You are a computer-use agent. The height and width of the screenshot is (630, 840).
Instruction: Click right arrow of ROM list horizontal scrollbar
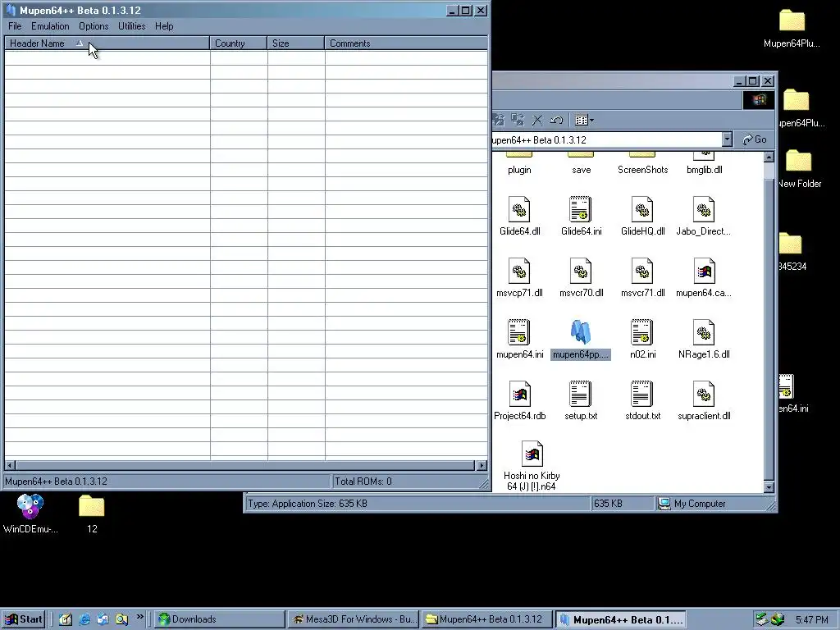pos(482,465)
